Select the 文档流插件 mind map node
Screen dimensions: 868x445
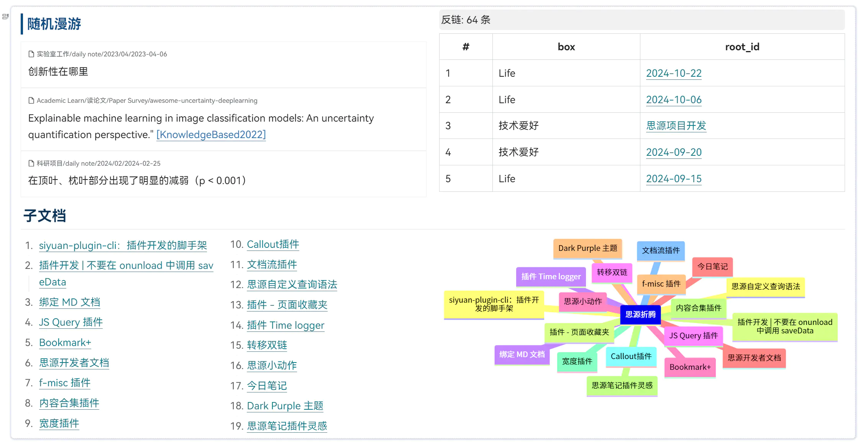(660, 251)
